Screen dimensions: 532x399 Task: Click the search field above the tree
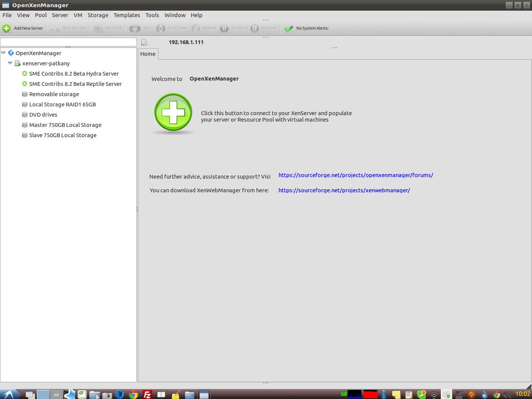[68, 42]
